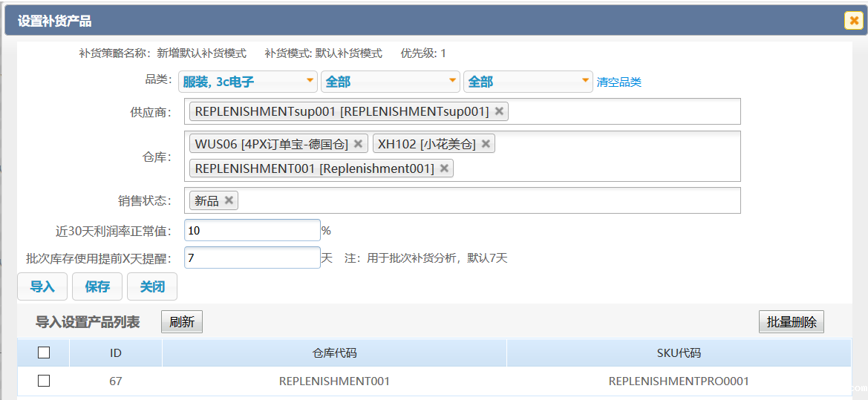
Task: Click the 导入 button
Action: [x=42, y=286]
